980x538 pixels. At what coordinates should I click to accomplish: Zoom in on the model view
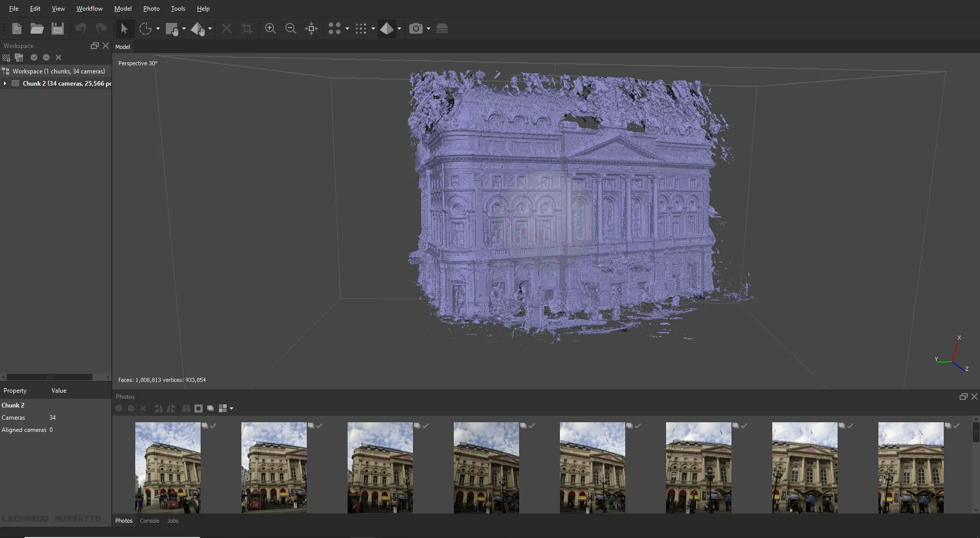click(271, 28)
